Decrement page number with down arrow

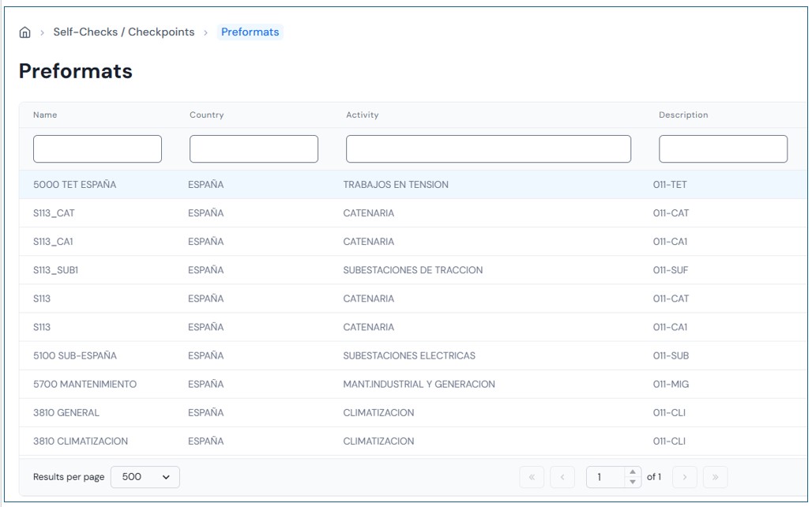(x=632, y=482)
